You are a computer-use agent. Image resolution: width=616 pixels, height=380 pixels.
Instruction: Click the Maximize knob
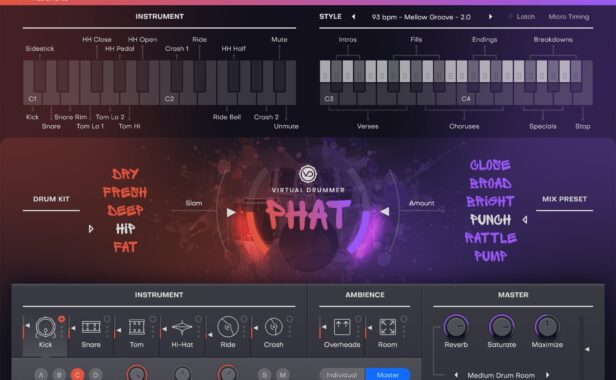pos(547,326)
